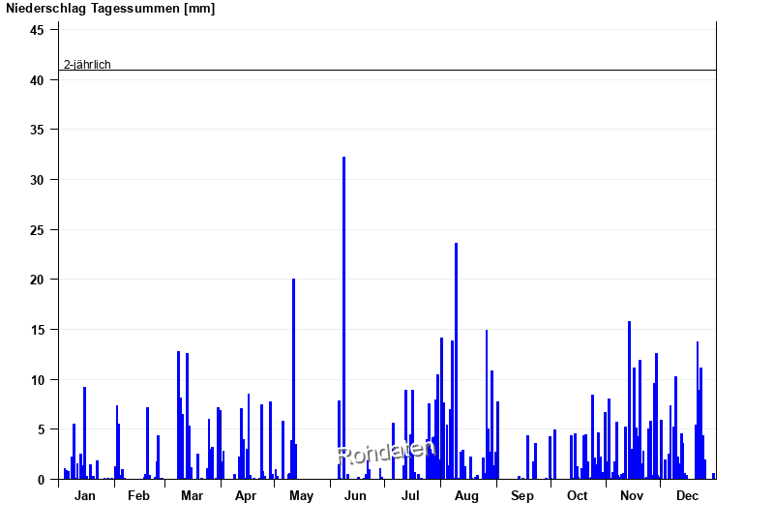Click the Rohdaten watermark text
The width and height of the screenshot is (774, 532).
click(x=386, y=453)
